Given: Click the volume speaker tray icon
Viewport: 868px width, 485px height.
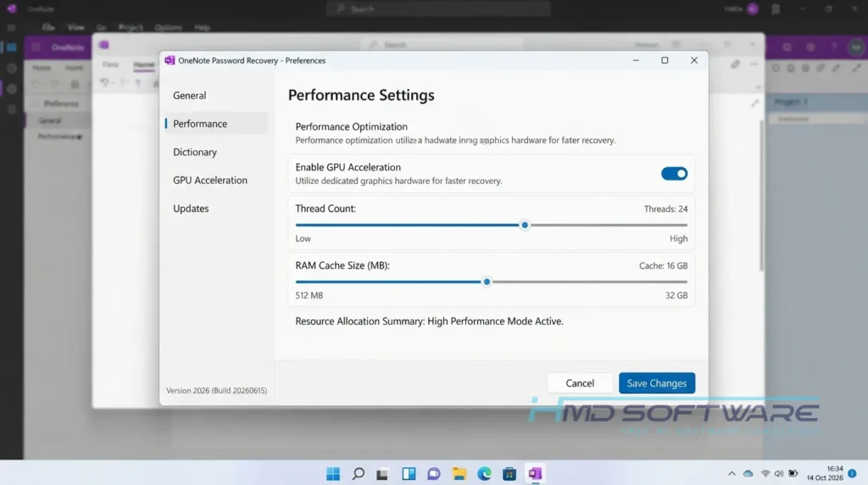Looking at the screenshot, I should pyautogui.click(x=779, y=473).
